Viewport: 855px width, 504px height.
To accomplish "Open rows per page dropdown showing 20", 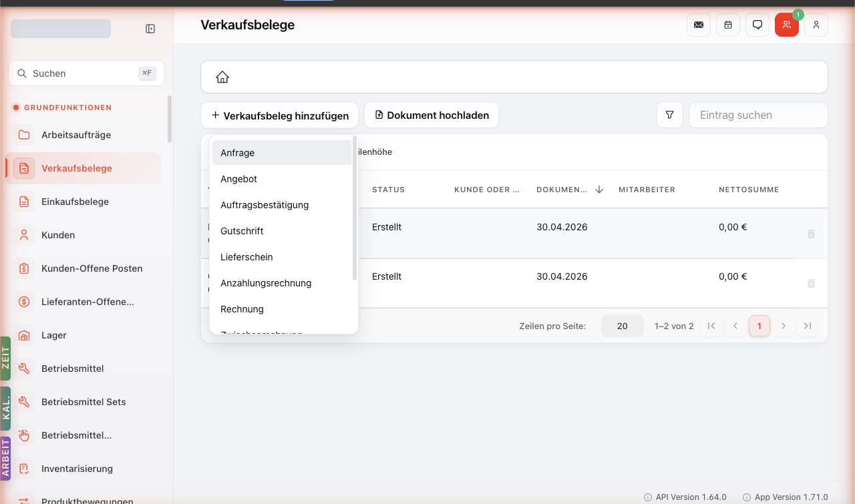I will click(623, 326).
